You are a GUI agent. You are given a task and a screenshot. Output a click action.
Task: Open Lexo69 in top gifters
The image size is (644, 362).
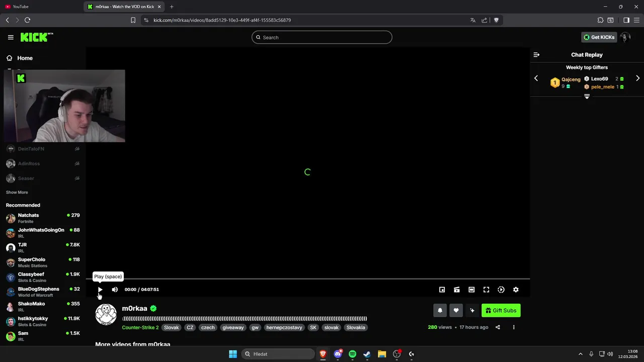tap(599, 79)
